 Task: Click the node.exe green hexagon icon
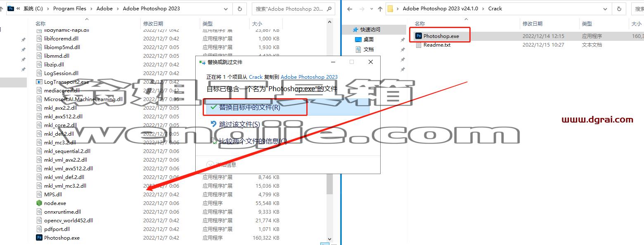(x=39, y=203)
